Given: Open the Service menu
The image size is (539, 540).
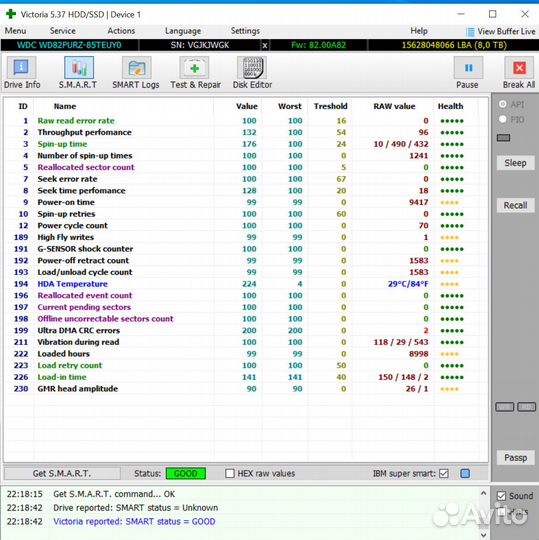Looking at the screenshot, I should [x=63, y=31].
